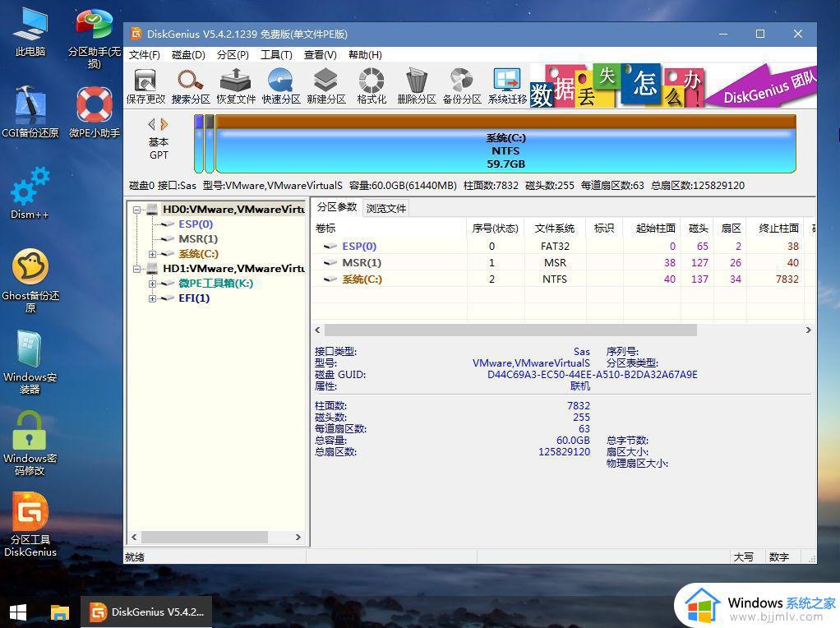Click right arrow of tree panel scrollbar

[x=298, y=537]
